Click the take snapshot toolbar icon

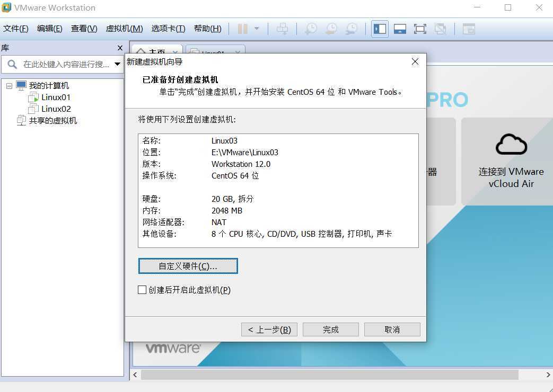pyautogui.click(x=311, y=29)
